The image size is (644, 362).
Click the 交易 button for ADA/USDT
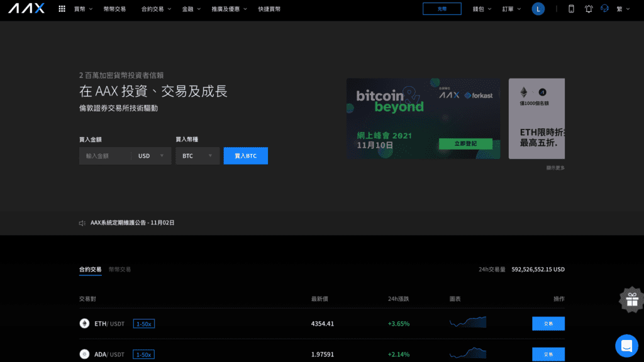(x=548, y=354)
